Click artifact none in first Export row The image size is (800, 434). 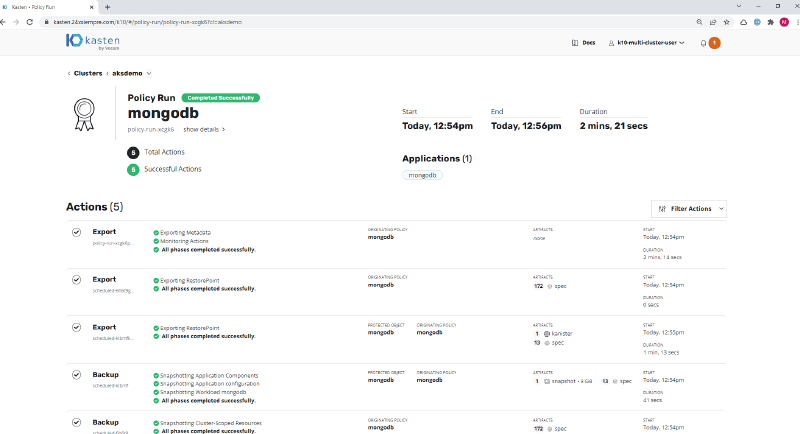539,238
